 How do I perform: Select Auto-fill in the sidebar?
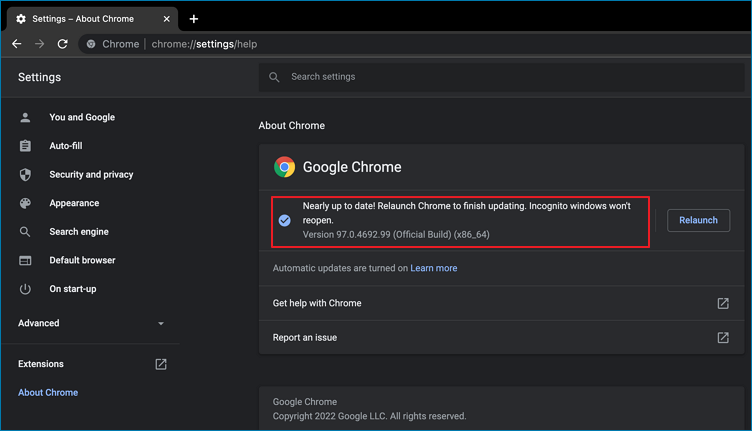[66, 146]
